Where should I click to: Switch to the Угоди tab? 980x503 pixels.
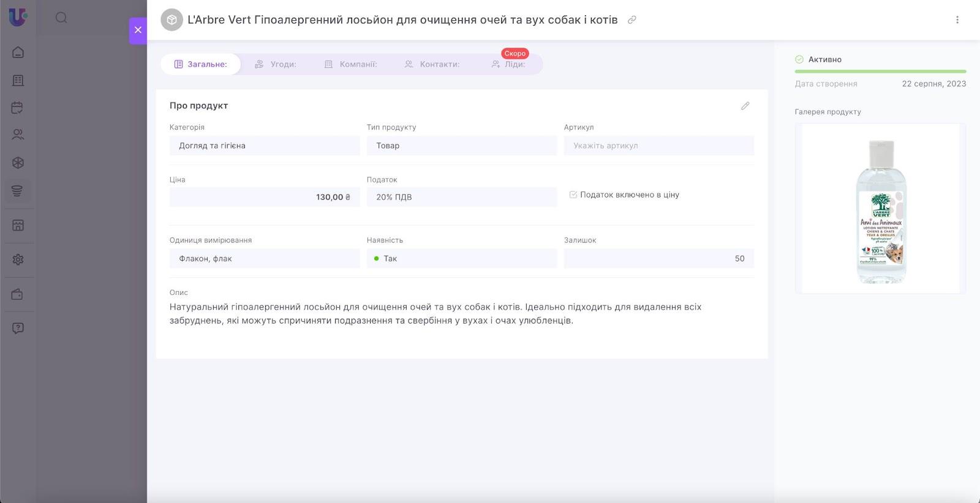click(276, 64)
